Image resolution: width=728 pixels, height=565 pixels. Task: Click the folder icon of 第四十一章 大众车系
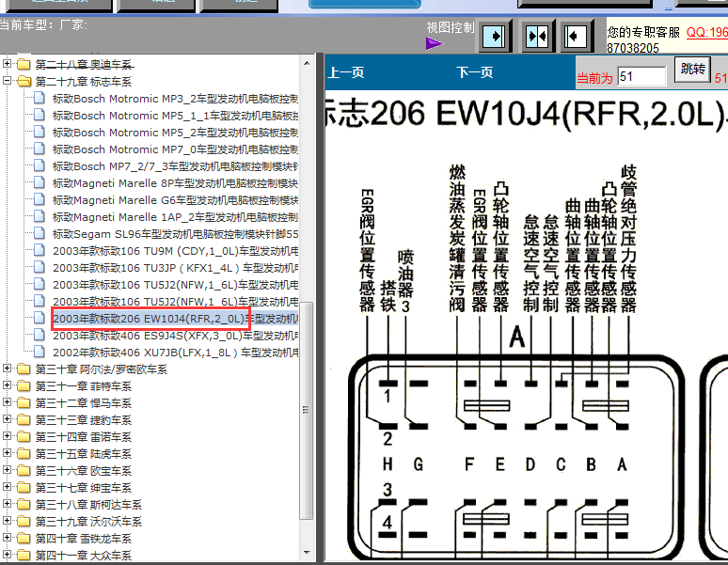click(24, 555)
